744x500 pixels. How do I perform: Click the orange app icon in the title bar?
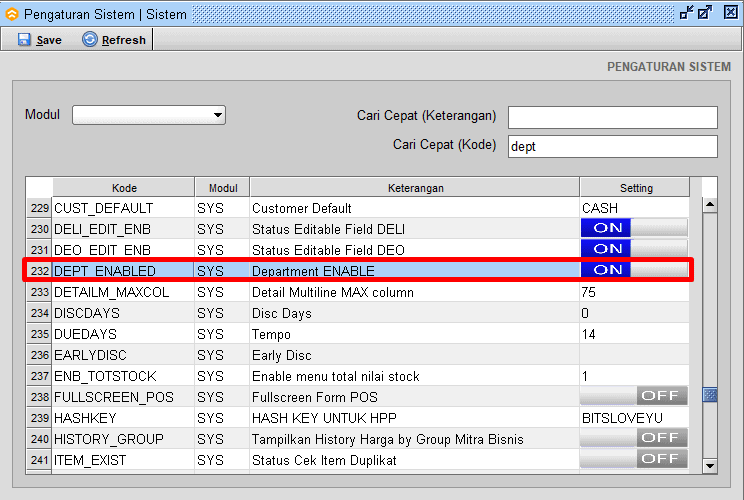click(x=12, y=14)
